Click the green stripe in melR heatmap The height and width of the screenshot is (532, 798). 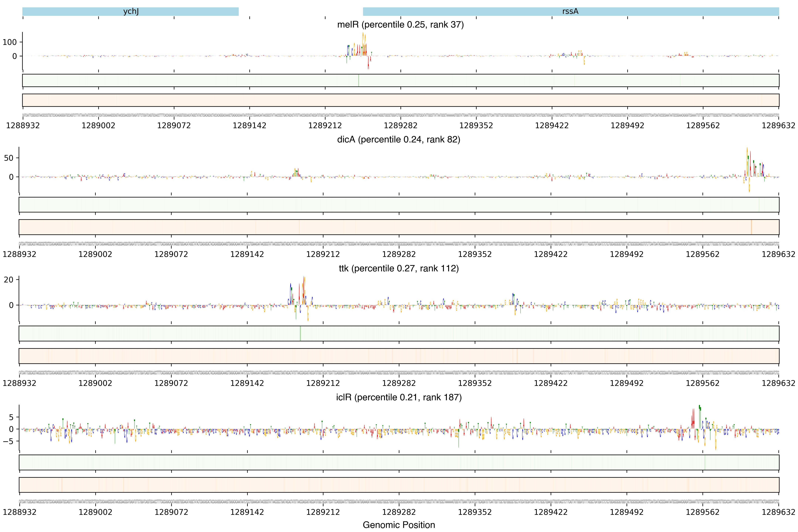coord(359,80)
